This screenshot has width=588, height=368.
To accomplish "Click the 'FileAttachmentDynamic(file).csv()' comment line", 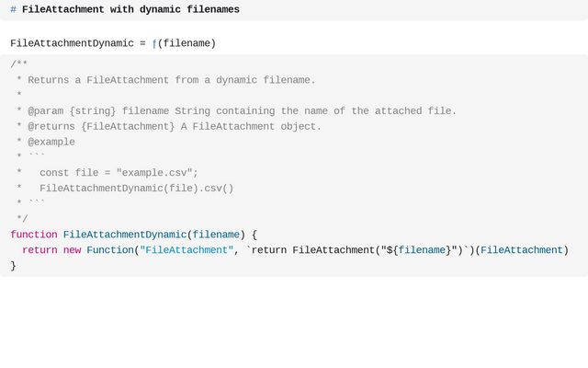I will pyautogui.click(x=137, y=188).
